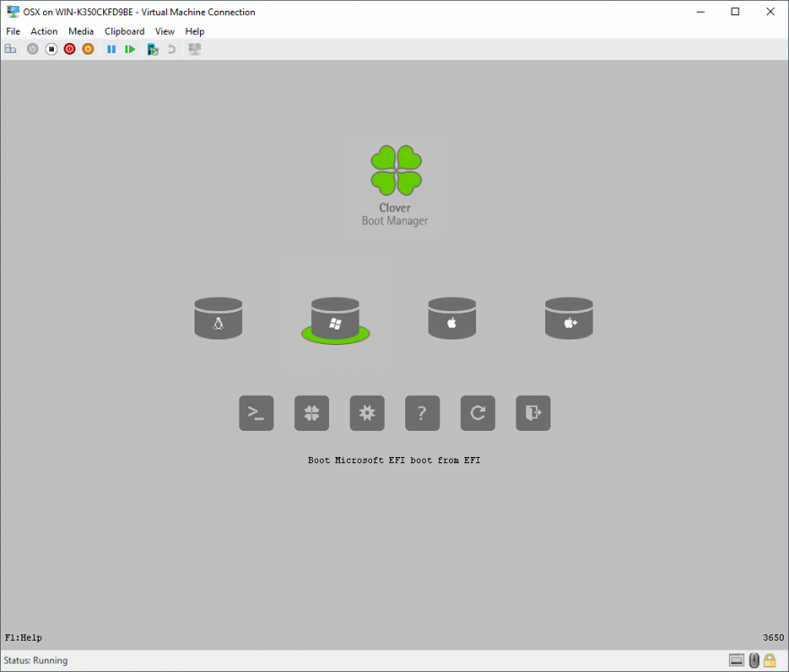
Task: Click the 'Boot Microsoft EFI boot from EFI' text
Action: (394, 461)
